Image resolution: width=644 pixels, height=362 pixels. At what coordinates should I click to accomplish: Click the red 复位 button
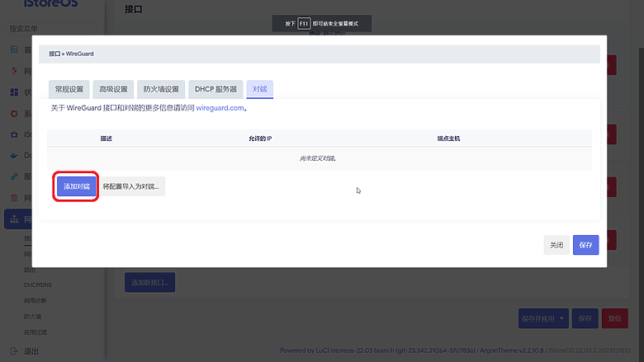click(615, 318)
